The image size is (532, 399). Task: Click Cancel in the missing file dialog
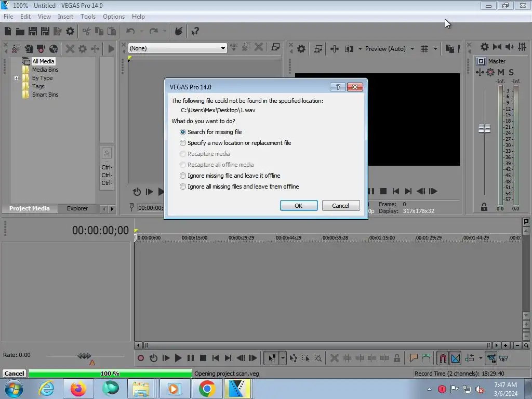pyautogui.click(x=341, y=206)
